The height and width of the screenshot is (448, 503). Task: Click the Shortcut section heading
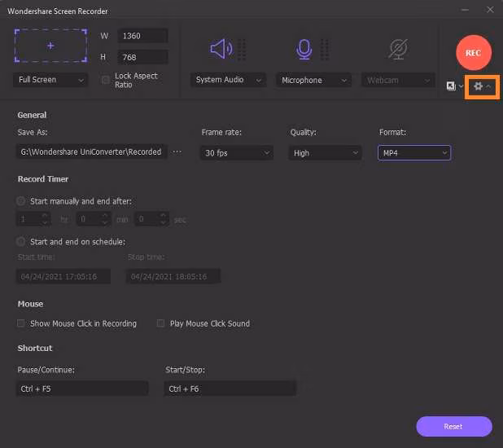[x=35, y=348]
